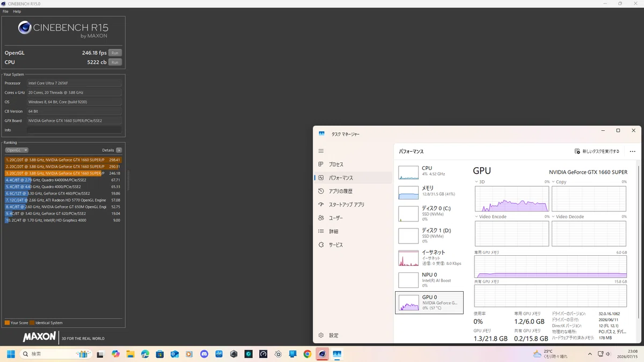Open Cinebench Help menu
Image resolution: width=644 pixels, height=362 pixels.
click(x=17, y=11)
